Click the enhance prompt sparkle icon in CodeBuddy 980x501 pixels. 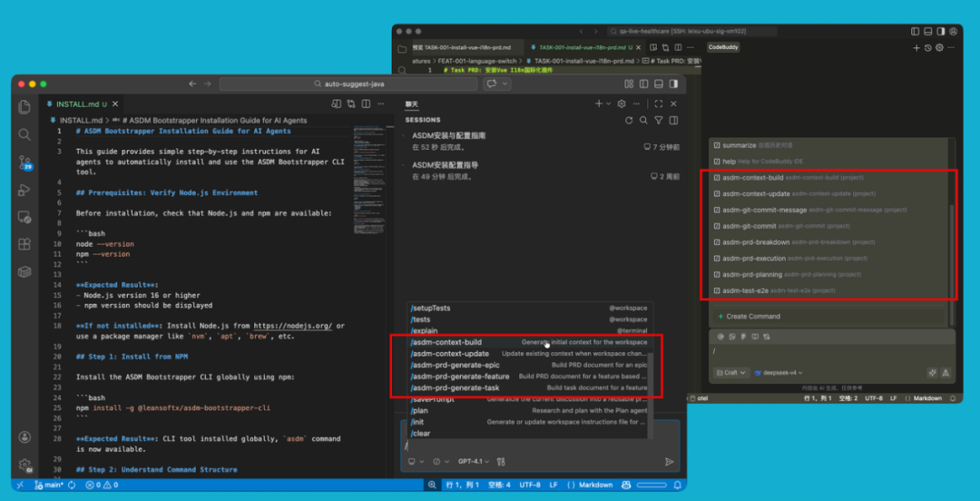click(x=933, y=372)
